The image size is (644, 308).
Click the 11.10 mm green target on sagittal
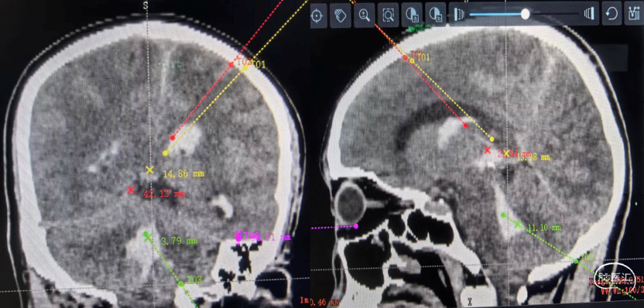[518, 225]
